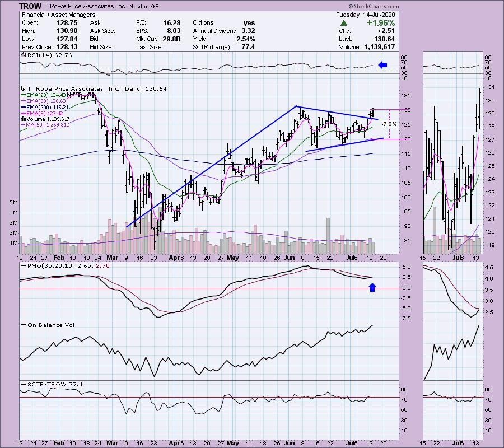The image size is (504, 448).
Task: Click the On Balance Vol panel label
Action: coord(48,325)
